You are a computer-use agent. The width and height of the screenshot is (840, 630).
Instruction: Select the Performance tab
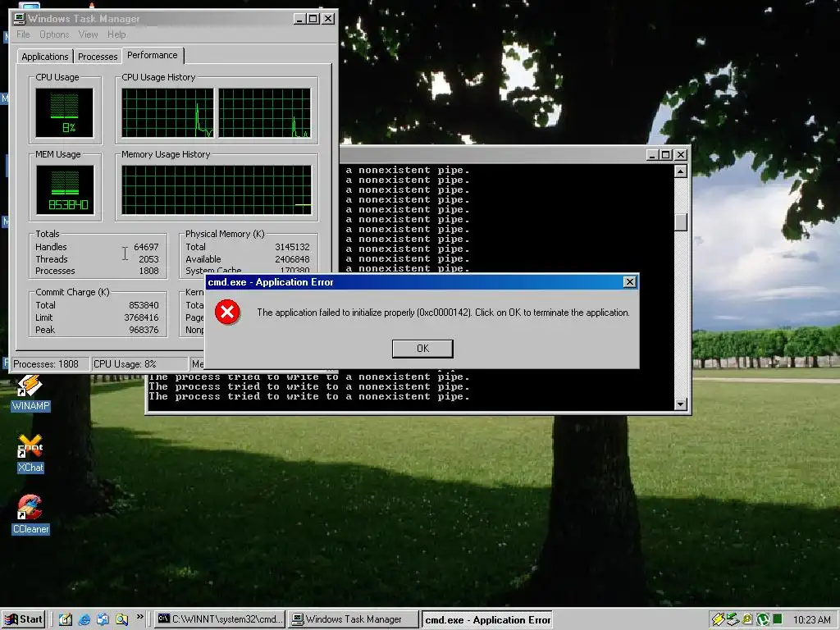153,55
